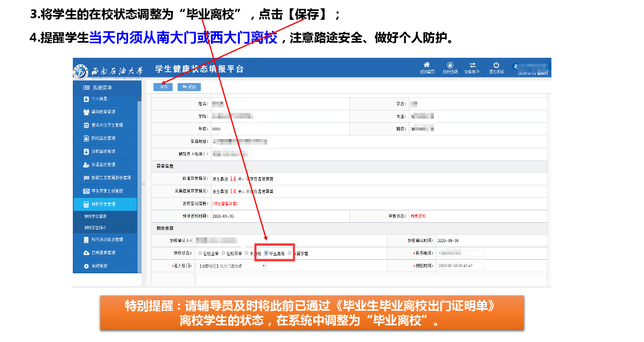Open 到校学生统计 submenu item
The image size is (644, 342).
click(x=96, y=228)
